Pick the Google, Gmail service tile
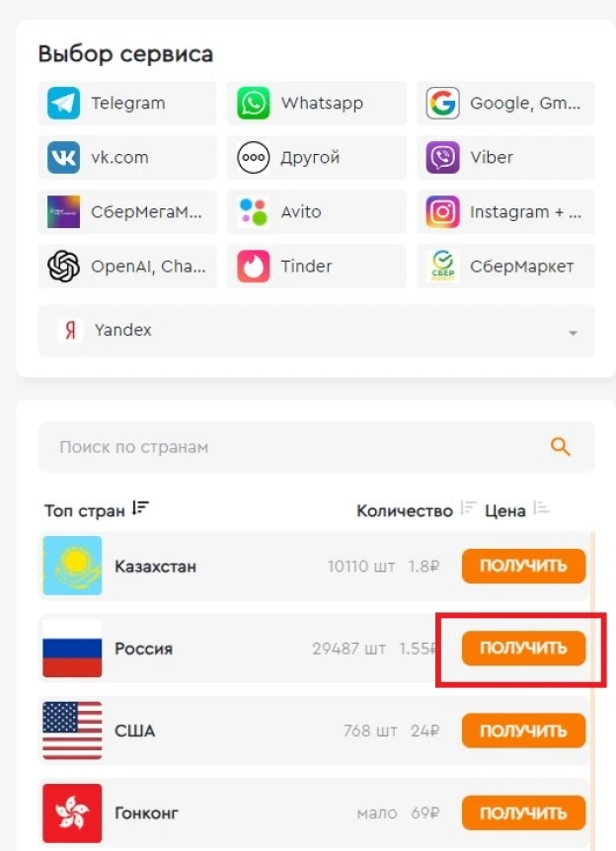 click(x=505, y=103)
